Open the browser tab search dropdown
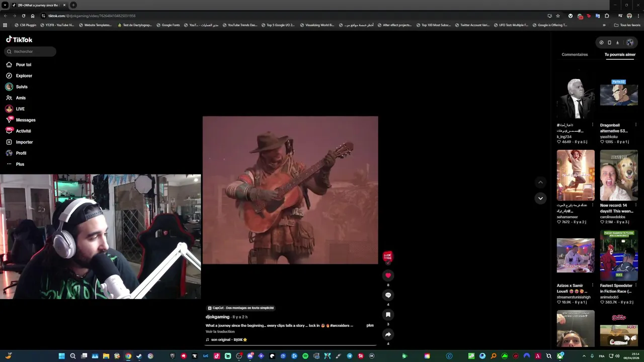The image size is (644, 362). tap(5, 5)
